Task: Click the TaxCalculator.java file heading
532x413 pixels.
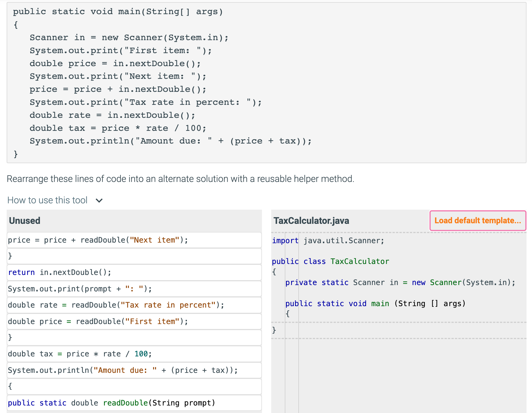Action: click(x=311, y=221)
